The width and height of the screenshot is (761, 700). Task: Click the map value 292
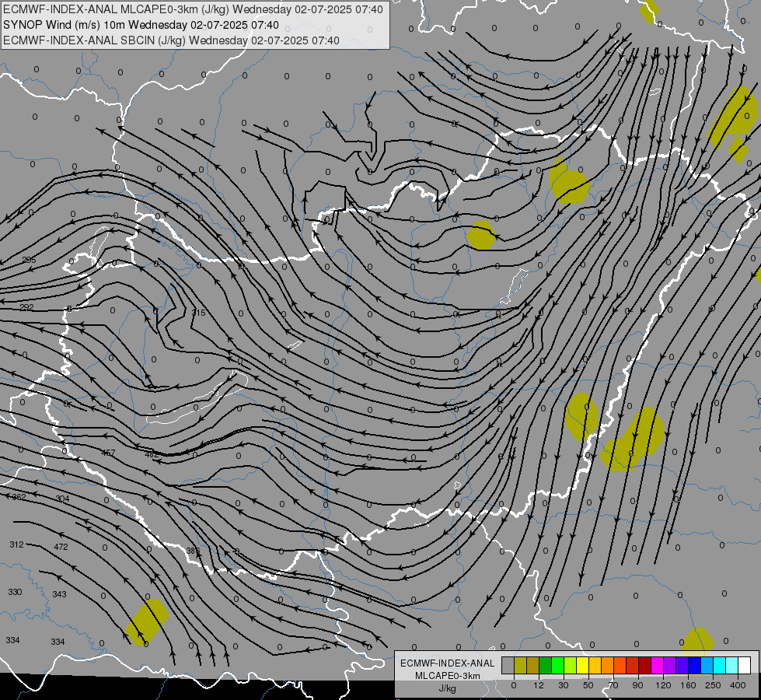point(26,307)
